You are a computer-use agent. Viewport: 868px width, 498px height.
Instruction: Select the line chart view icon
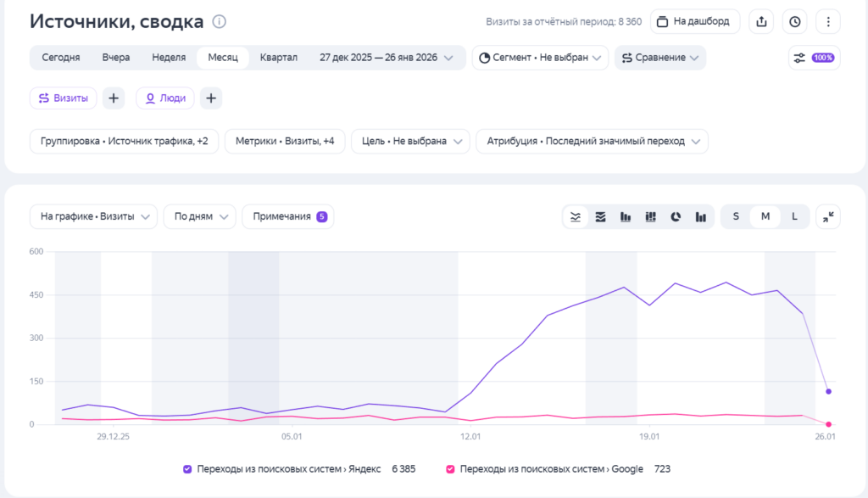click(576, 216)
